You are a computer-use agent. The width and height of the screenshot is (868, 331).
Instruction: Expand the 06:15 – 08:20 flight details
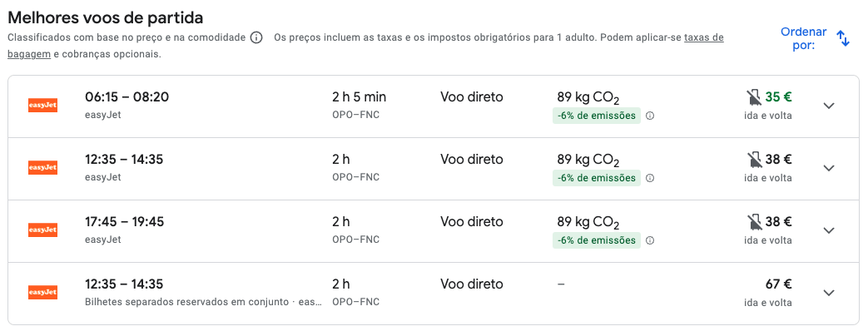[x=829, y=106]
